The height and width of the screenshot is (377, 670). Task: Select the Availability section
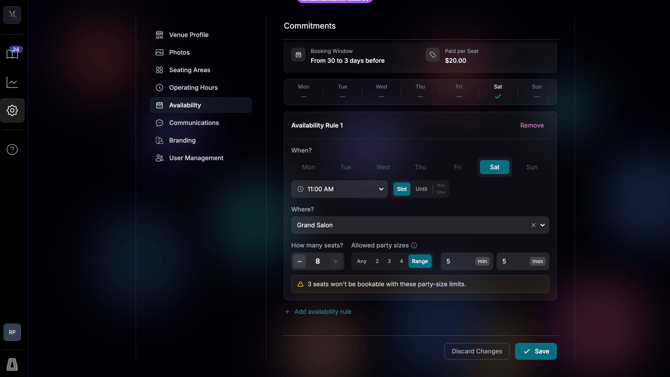point(200,105)
